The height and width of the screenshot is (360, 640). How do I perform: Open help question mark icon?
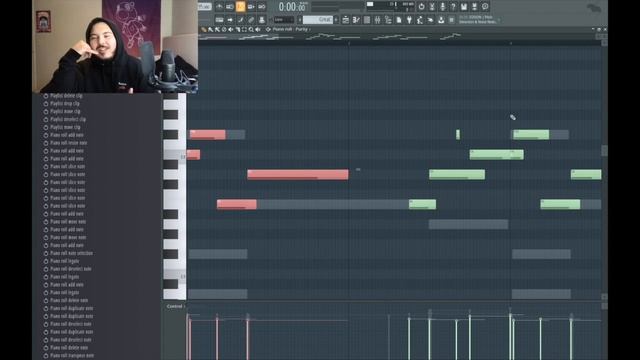click(453, 7)
